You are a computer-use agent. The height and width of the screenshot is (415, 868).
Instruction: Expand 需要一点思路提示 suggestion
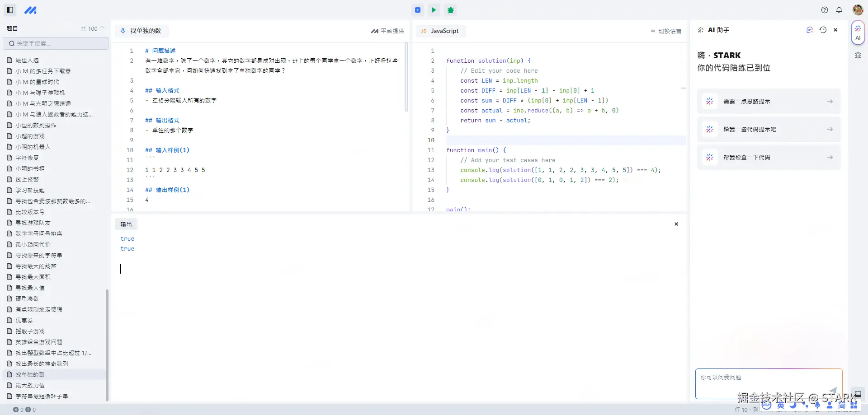click(x=769, y=102)
